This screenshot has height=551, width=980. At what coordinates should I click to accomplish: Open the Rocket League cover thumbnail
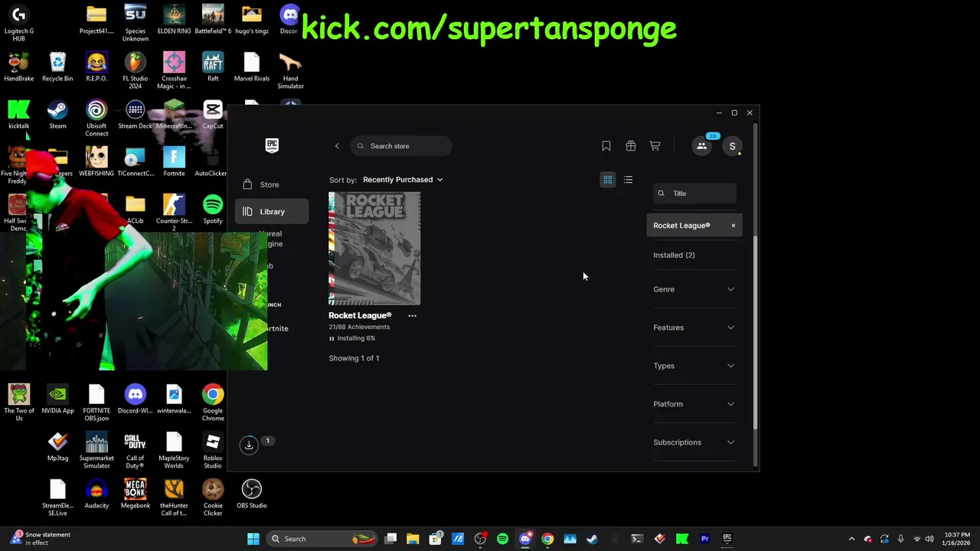(374, 249)
